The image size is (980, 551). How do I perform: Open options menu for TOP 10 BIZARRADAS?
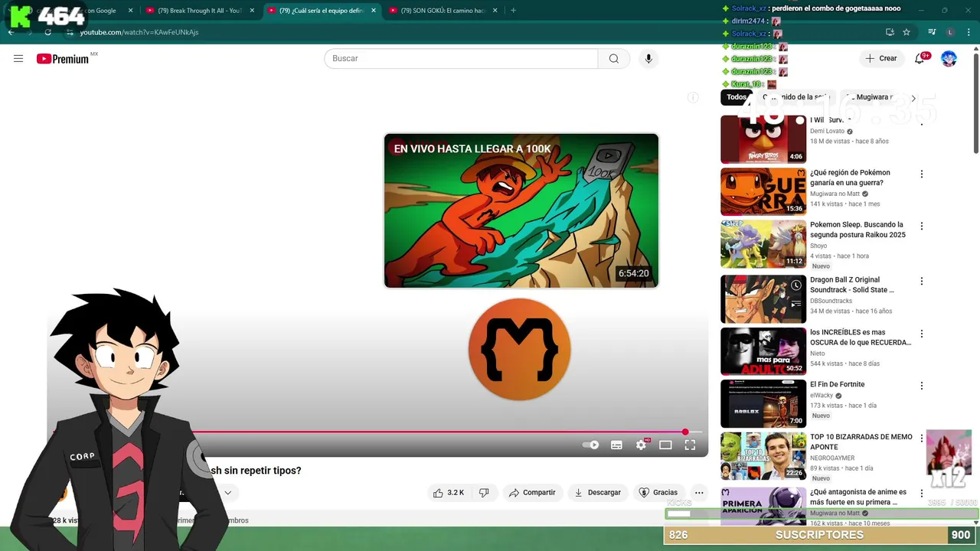tap(922, 439)
